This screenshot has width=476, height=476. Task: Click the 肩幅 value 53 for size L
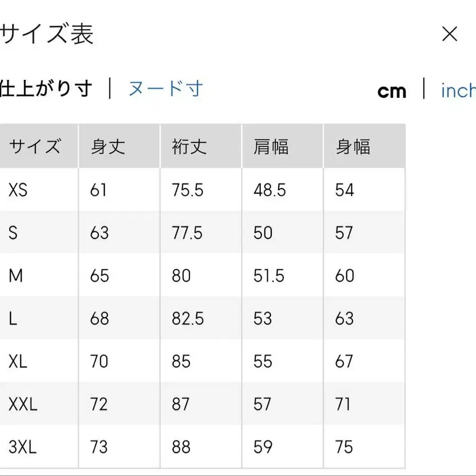(262, 318)
